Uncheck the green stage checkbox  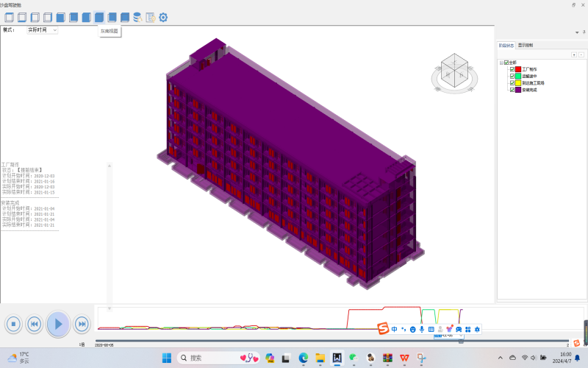tap(512, 77)
